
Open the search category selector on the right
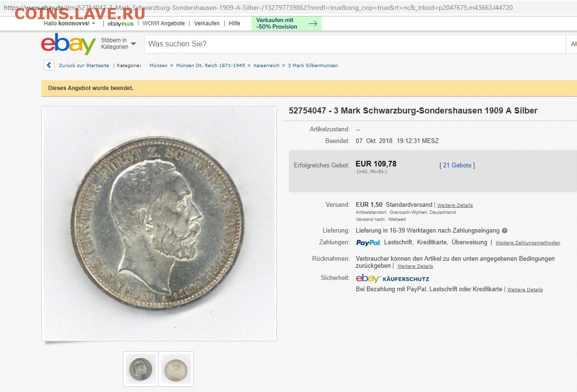[x=573, y=44]
